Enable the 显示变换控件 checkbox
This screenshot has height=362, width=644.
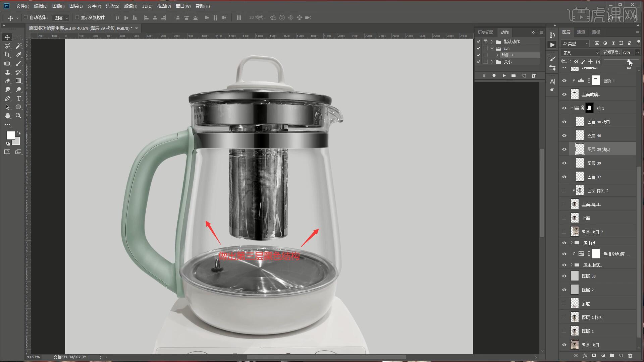[x=77, y=17]
